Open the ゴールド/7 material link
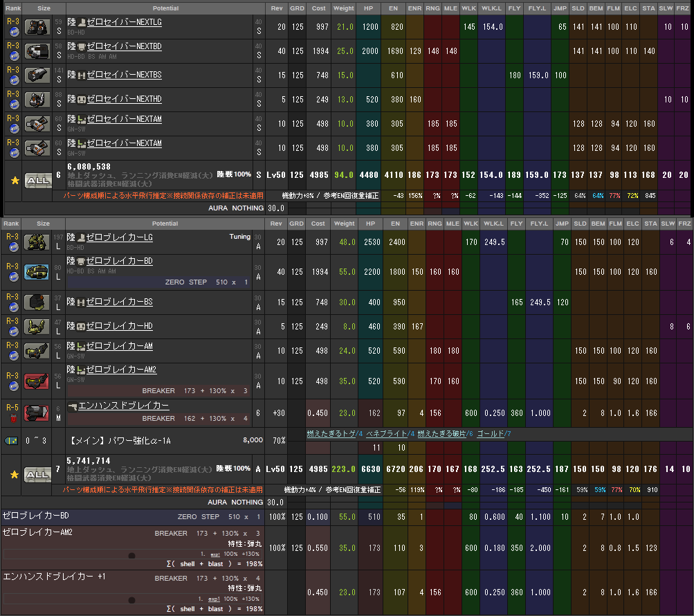The height and width of the screenshot is (616, 694). coord(494,434)
